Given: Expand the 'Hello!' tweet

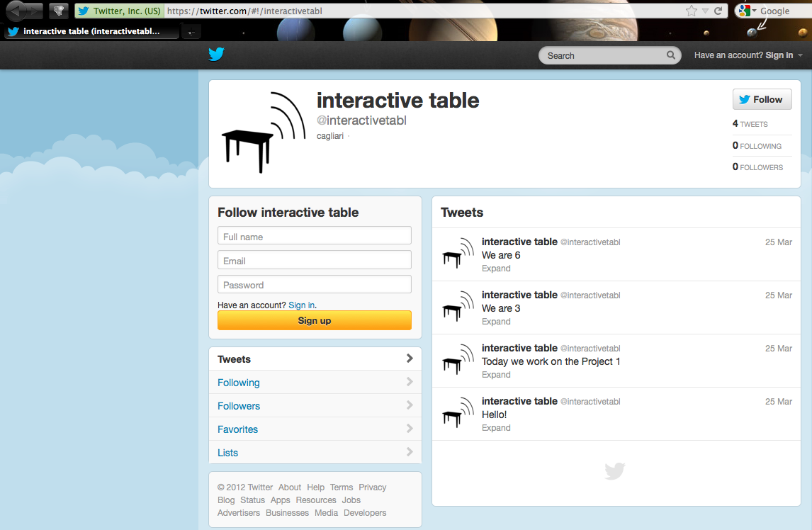Looking at the screenshot, I should [x=496, y=428].
